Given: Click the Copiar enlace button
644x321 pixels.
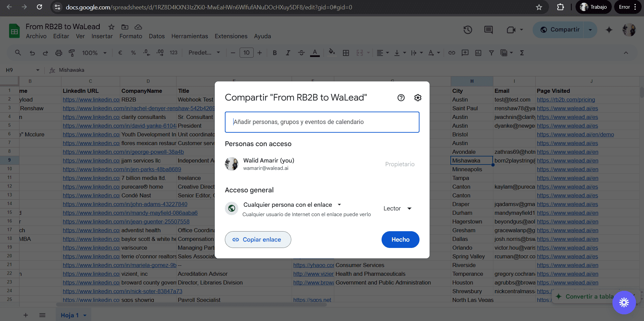Looking at the screenshot, I should click(x=258, y=240).
